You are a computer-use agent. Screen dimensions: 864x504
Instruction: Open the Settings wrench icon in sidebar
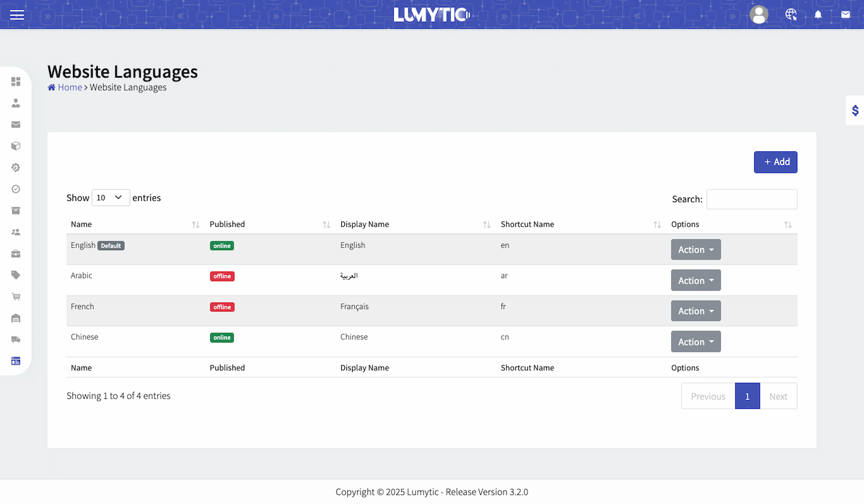click(16, 168)
